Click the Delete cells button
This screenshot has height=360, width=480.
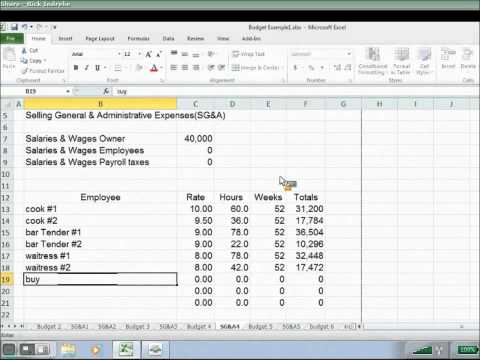(468, 58)
